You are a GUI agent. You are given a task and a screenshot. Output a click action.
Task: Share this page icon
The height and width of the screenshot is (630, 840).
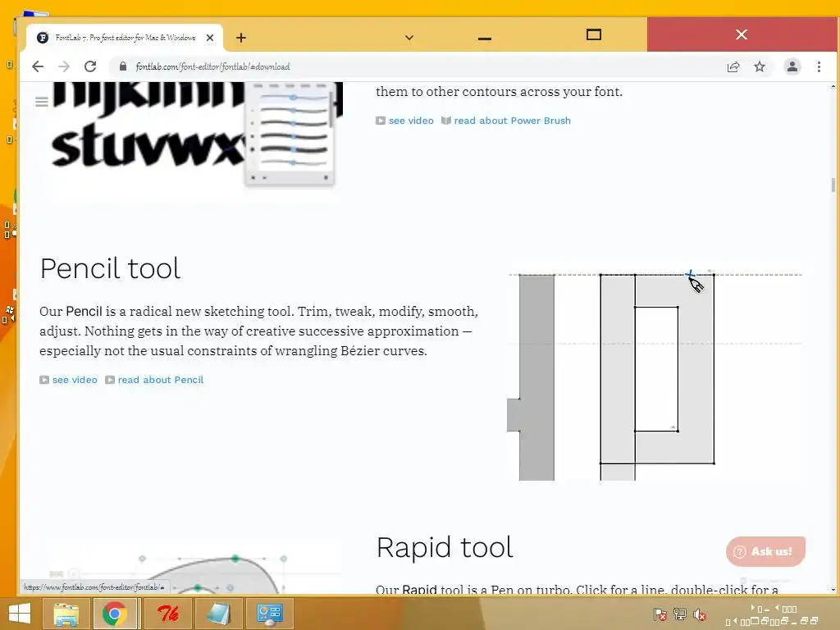pyautogui.click(x=733, y=66)
